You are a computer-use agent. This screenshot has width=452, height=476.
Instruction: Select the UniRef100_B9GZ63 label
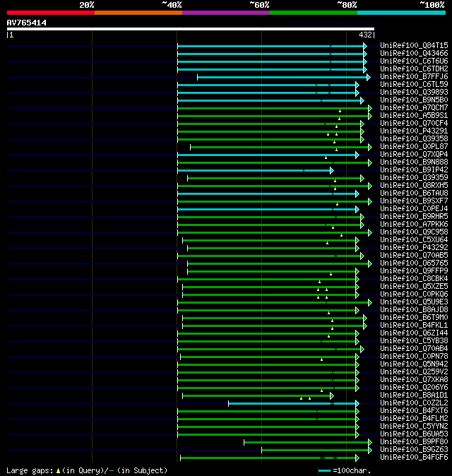tap(414, 450)
